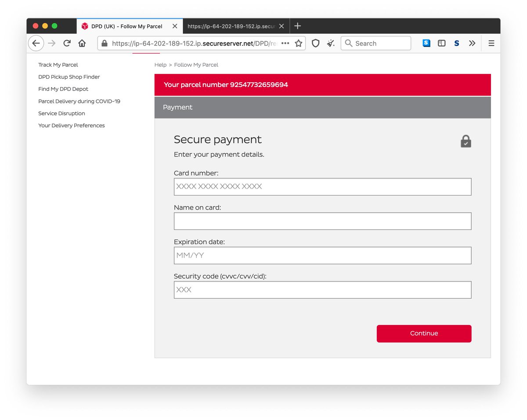Click the secure payment lock icon
Screen dimensions: 527x420
pos(466,141)
